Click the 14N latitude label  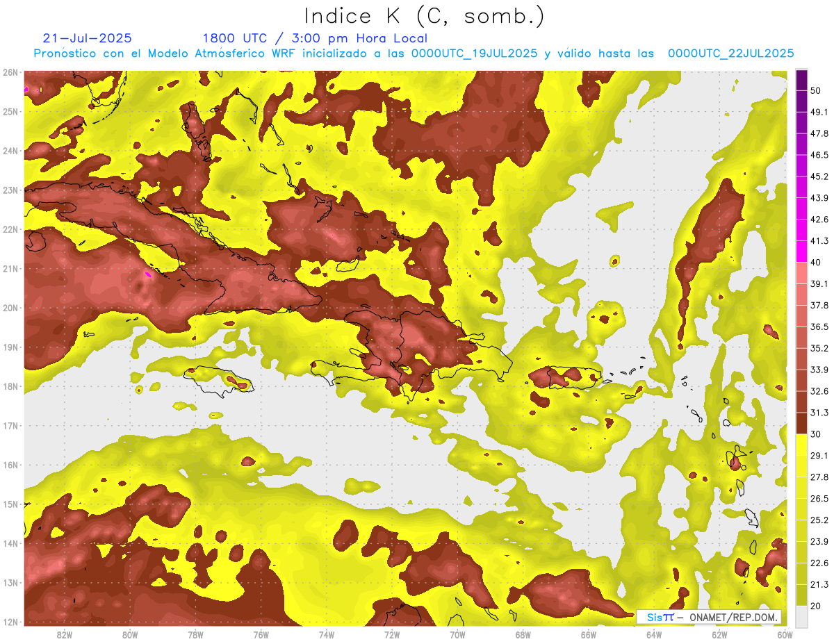pyautogui.click(x=10, y=543)
